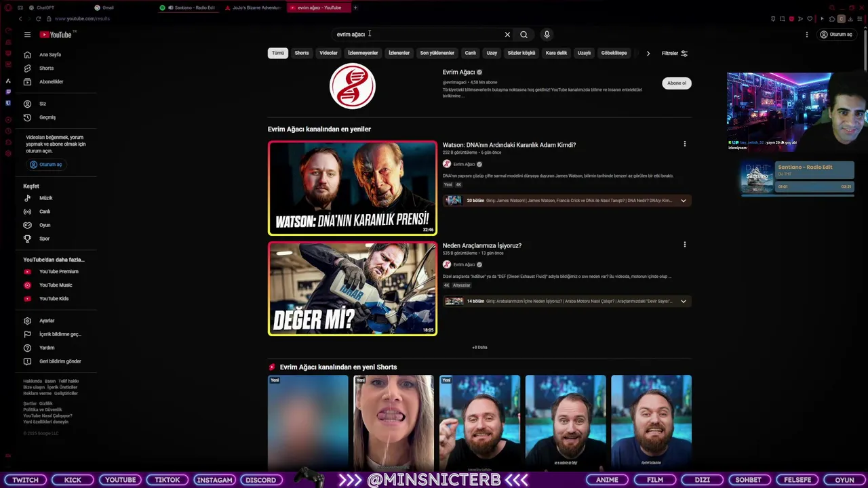Go back with the browser back arrow
The height and width of the screenshot is (488, 868).
(20, 19)
